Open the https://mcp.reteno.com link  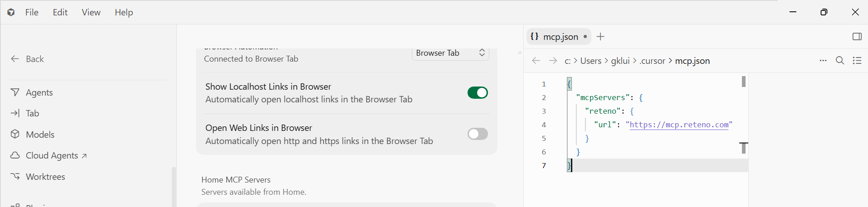[x=679, y=125]
